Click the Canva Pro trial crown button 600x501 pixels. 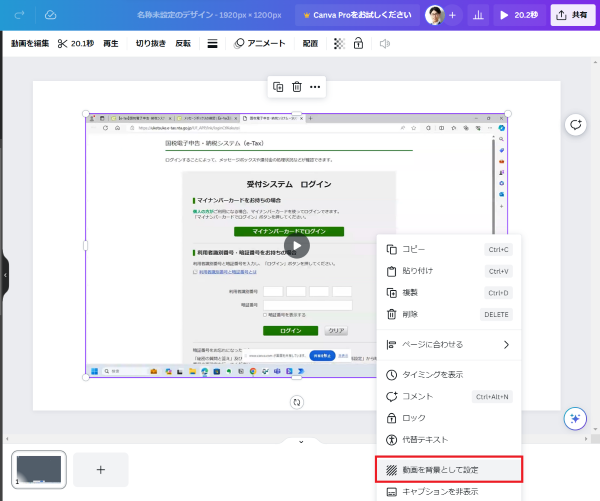pyautogui.click(x=357, y=15)
